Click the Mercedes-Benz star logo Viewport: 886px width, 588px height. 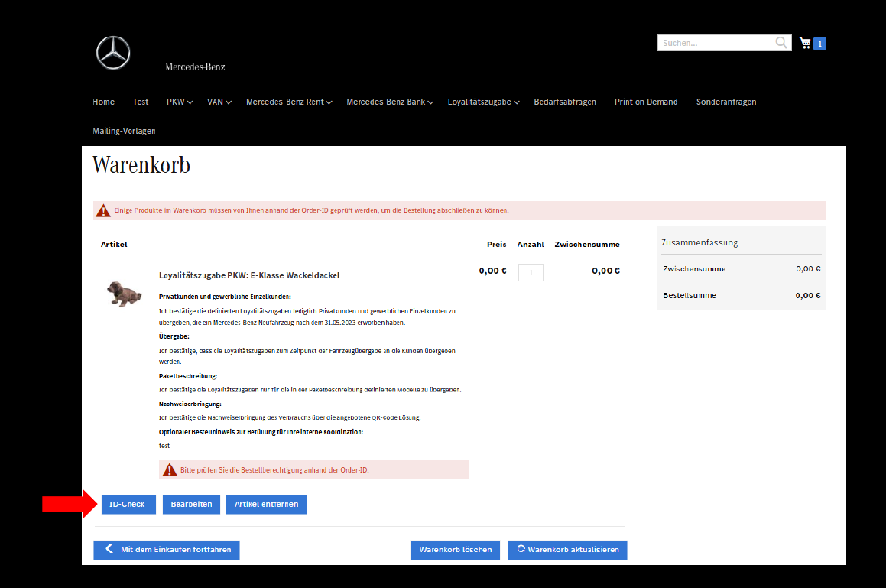click(x=113, y=53)
